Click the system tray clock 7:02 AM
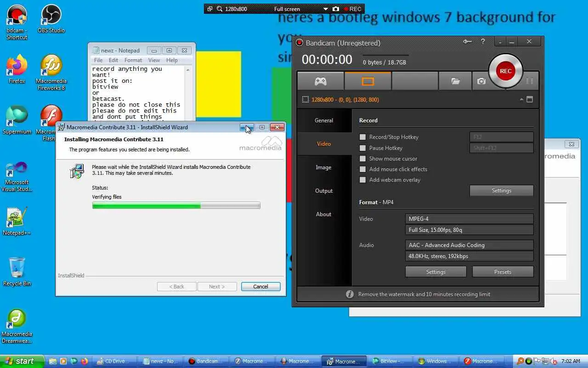Image resolution: width=588 pixels, height=368 pixels. point(571,361)
